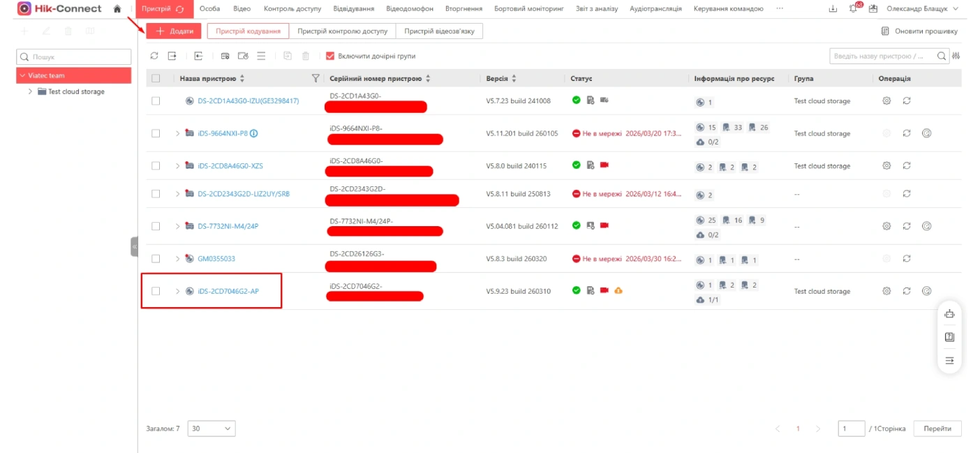This screenshot has width=980, height=453.
Task: Expand the iDS-2CD7046G2-AP device row
Action: point(177,291)
